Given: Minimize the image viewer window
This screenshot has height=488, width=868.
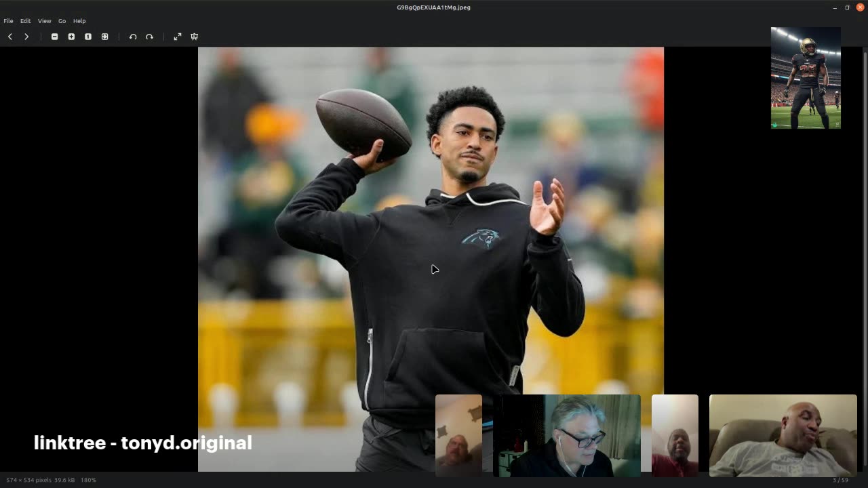Looking at the screenshot, I should point(835,7).
